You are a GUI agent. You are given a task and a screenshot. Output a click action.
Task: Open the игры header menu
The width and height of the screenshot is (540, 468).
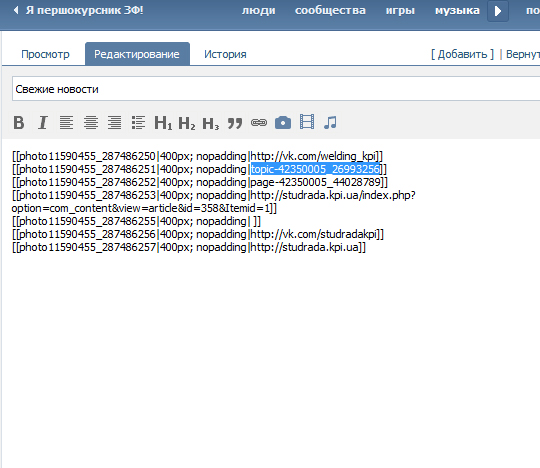point(400,11)
